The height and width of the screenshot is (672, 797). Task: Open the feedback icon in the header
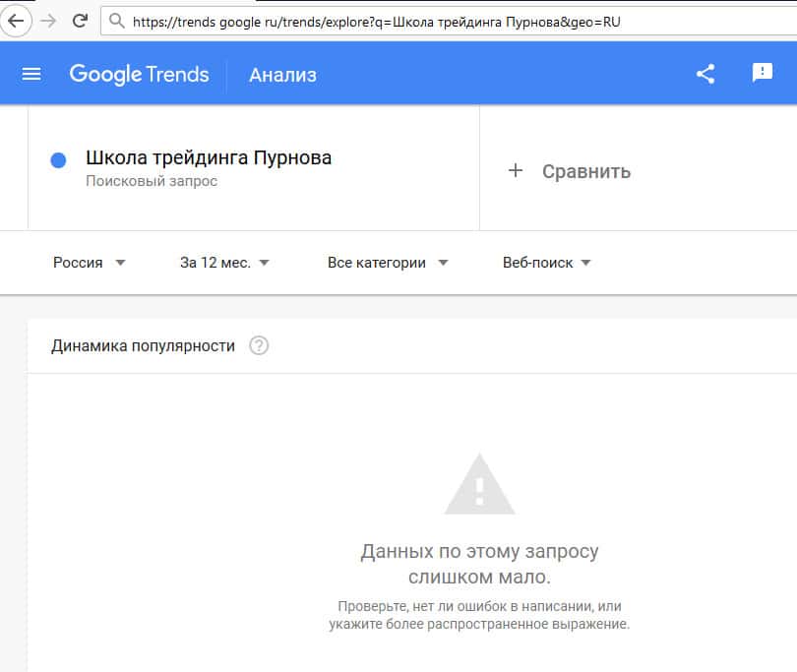(763, 73)
